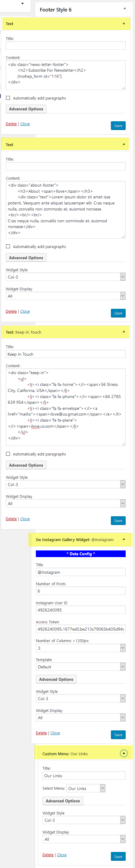The width and height of the screenshot is (135, 868).
Task: Enable auto paragraphs in Keep In Touch widget
Action: coord(8,454)
